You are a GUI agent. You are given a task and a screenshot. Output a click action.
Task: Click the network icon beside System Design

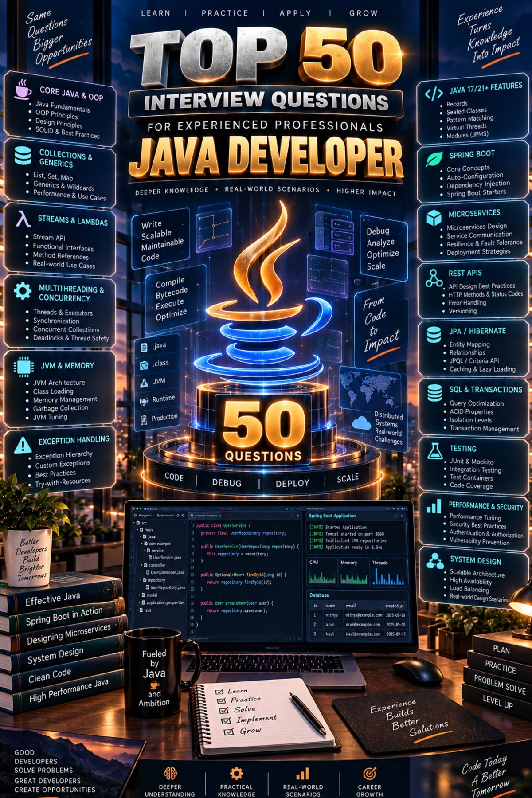point(435,561)
